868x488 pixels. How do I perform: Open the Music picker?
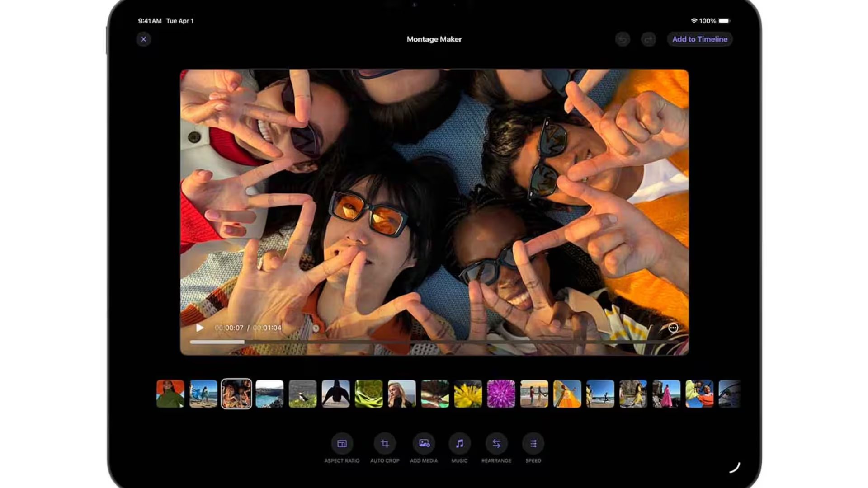click(x=459, y=444)
